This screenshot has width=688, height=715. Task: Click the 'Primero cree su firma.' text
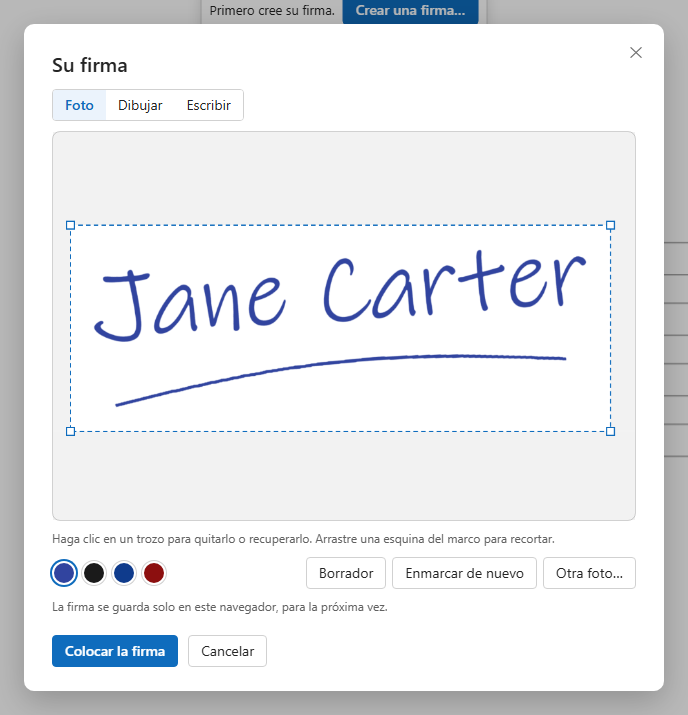(272, 10)
